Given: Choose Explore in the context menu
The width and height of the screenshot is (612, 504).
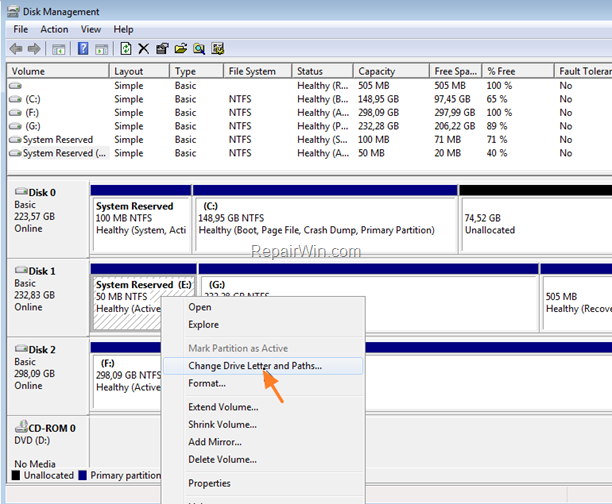Looking at the screenshot, I should point(263,324).
